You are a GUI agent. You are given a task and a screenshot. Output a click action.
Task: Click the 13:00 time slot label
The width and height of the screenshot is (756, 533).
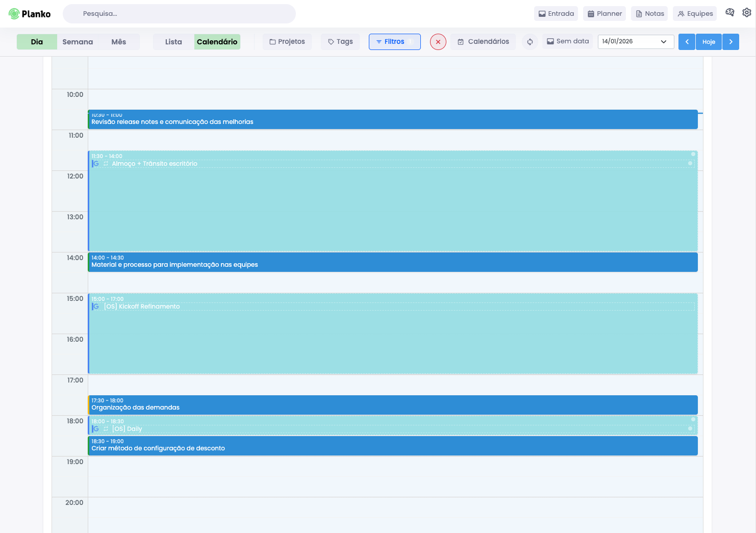tap(75, 217)
